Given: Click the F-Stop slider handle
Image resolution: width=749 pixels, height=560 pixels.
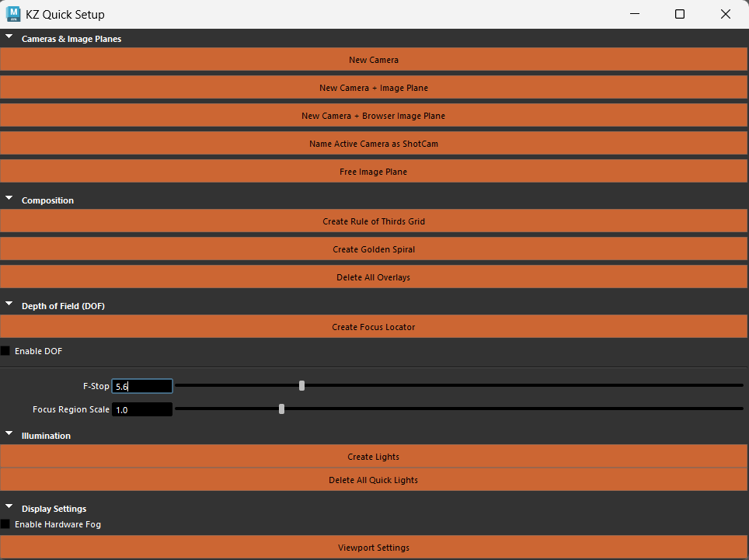Looking at the screenshot, I should click(301, 384).
